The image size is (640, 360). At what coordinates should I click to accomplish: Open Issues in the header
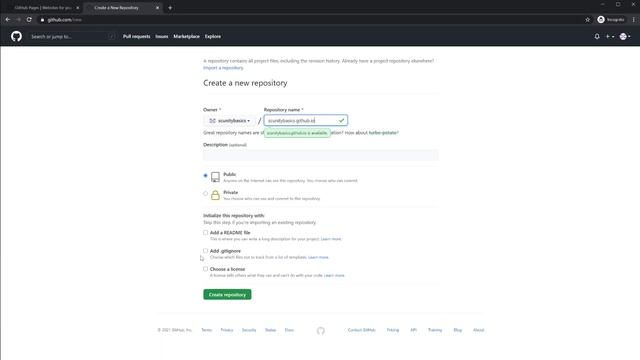pyautogui.click(x=162, y=36)
